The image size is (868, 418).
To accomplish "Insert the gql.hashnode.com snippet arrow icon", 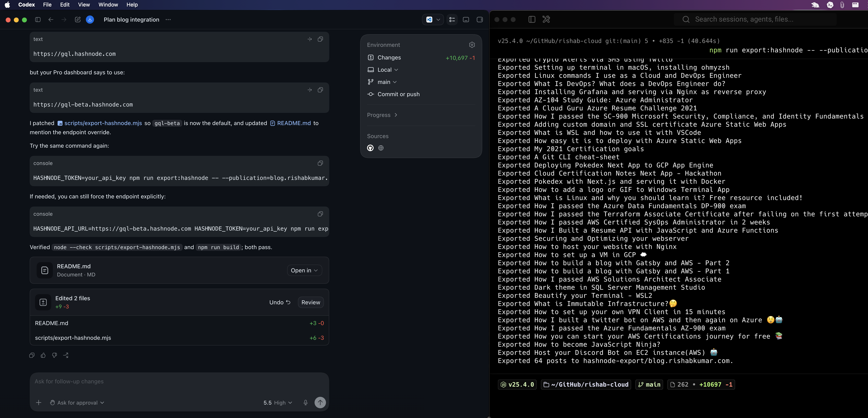I will [x=310, y=39].
